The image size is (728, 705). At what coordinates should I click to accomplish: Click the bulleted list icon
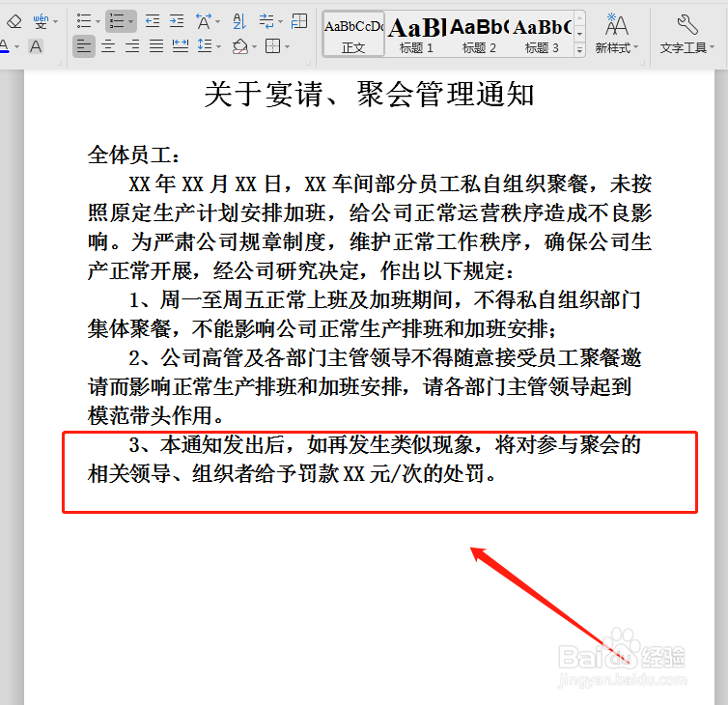[x=84, y=21]
